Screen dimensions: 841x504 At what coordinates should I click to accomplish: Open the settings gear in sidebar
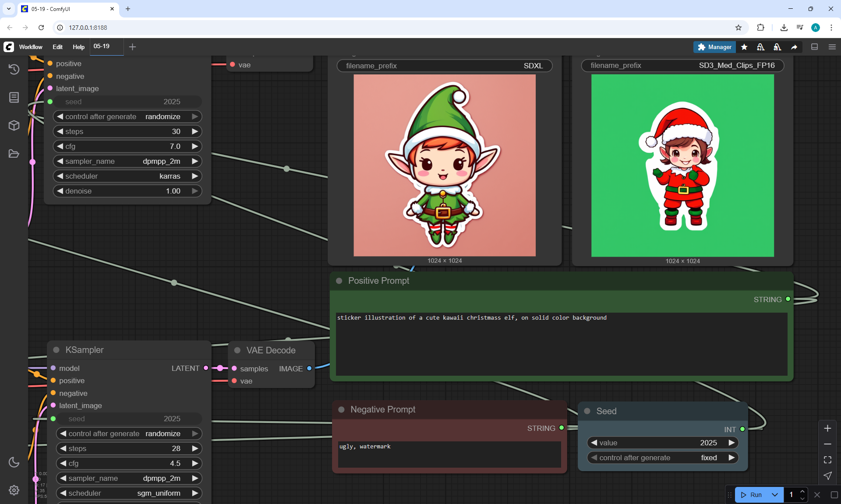pyautogui.click(x=14, y=490)
